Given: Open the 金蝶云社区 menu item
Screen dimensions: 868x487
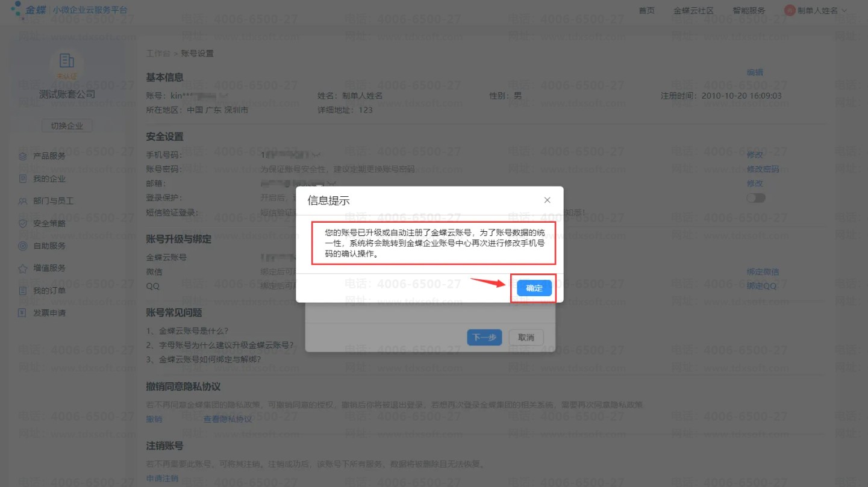Looking at the screenshot, I should (x=693, y=10).
